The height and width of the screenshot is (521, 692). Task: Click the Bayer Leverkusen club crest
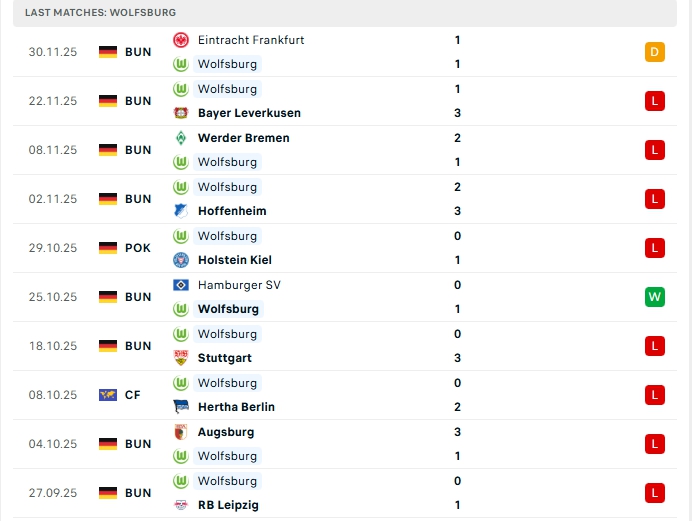[x=181, y=113]
